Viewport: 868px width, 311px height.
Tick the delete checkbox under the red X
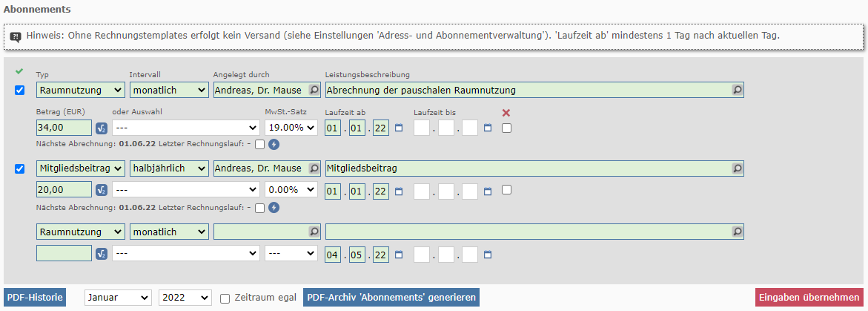click(x=506, y=128)
